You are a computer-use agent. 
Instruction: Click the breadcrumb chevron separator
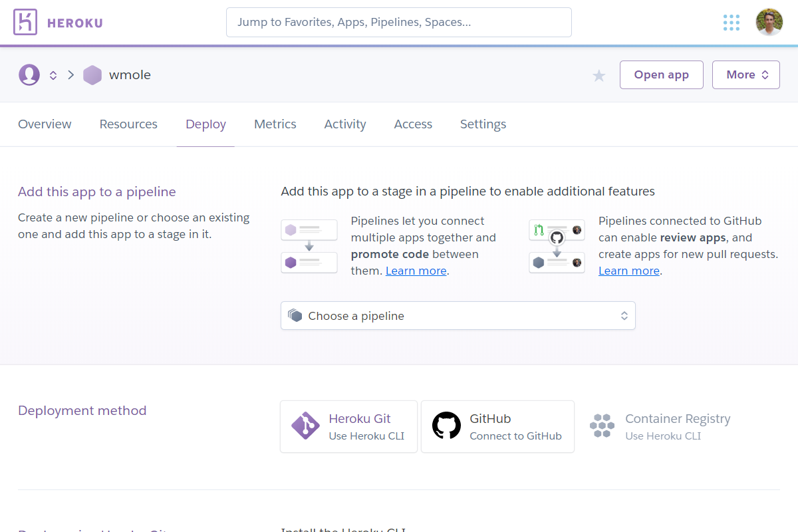(x=70, y=75)
